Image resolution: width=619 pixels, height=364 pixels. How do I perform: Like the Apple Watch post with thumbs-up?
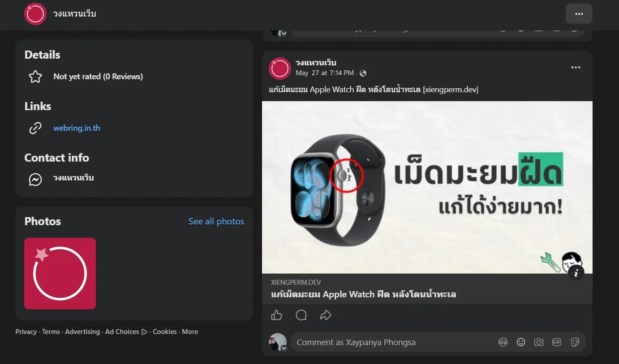click(277, 315)
